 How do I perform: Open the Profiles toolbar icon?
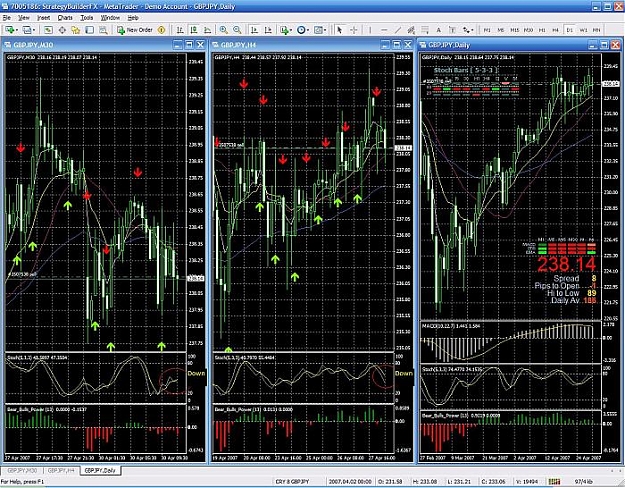(x=27, y=30)
